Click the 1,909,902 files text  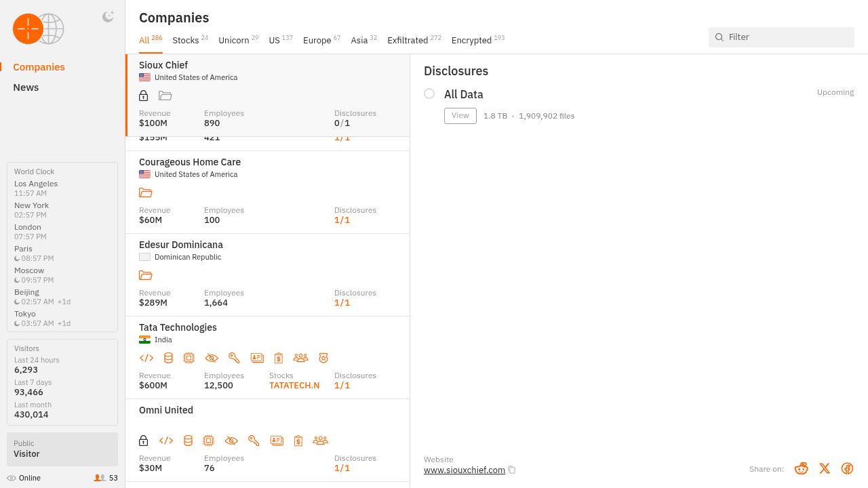pos(547,116)
